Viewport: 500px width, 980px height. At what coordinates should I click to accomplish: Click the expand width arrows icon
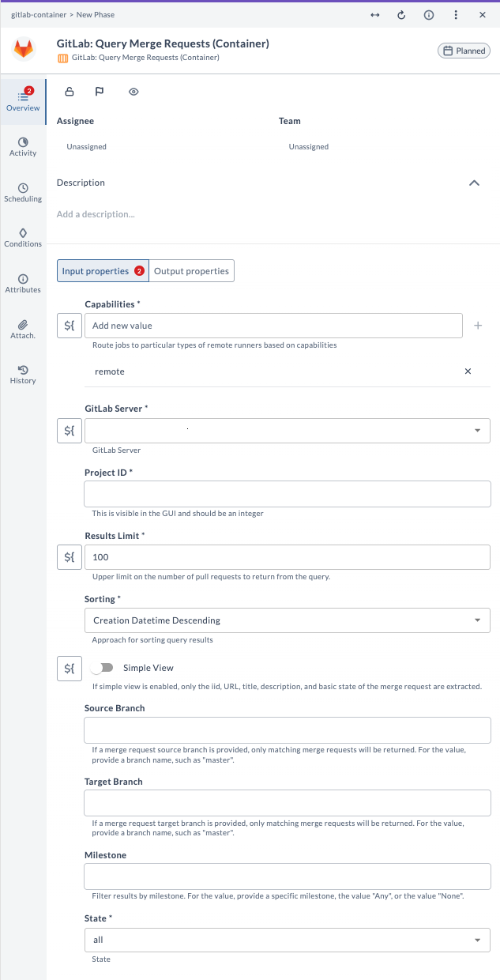click(x=374, y=15)
